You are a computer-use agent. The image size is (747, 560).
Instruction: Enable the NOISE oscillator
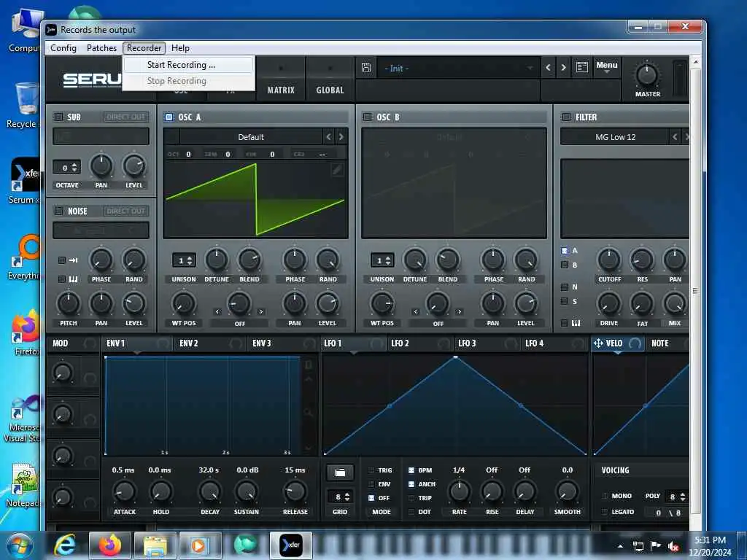(x=58, y=211)
